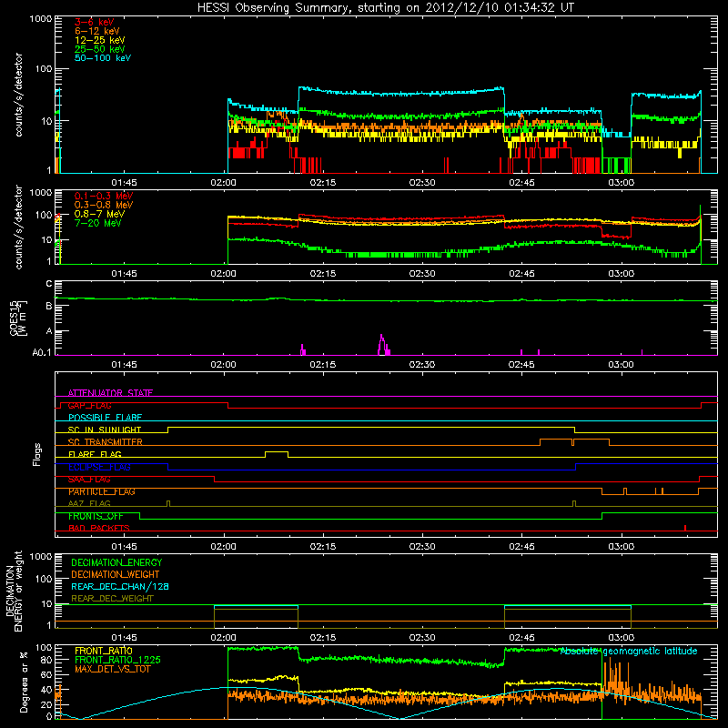This screenshot has width=728, height=728.
Task: Select the 3-6 keV legend label
Action: pyautogui.click(x=94, y=22)
